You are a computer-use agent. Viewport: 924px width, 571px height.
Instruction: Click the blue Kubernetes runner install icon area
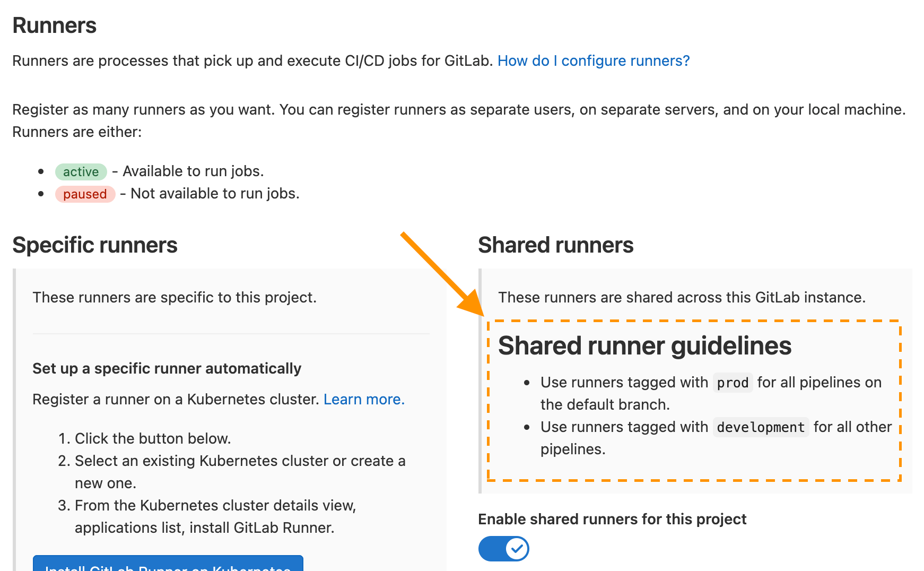[x=168, y=566]
